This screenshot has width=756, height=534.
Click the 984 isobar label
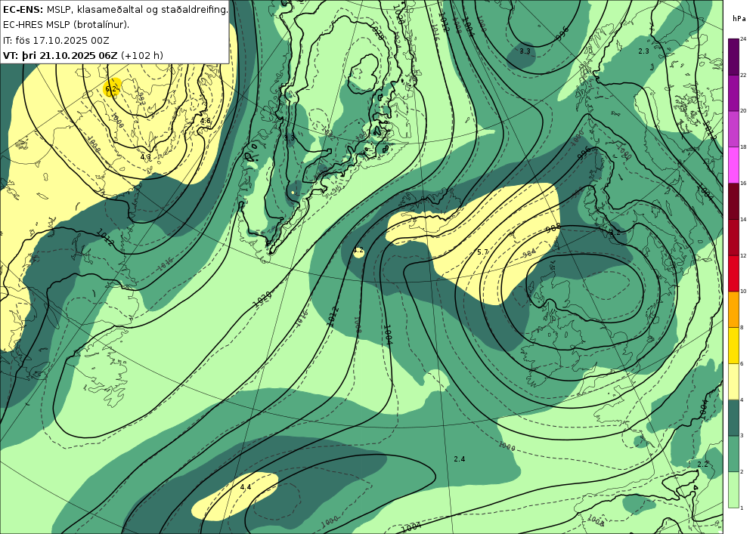pos(529,252)
